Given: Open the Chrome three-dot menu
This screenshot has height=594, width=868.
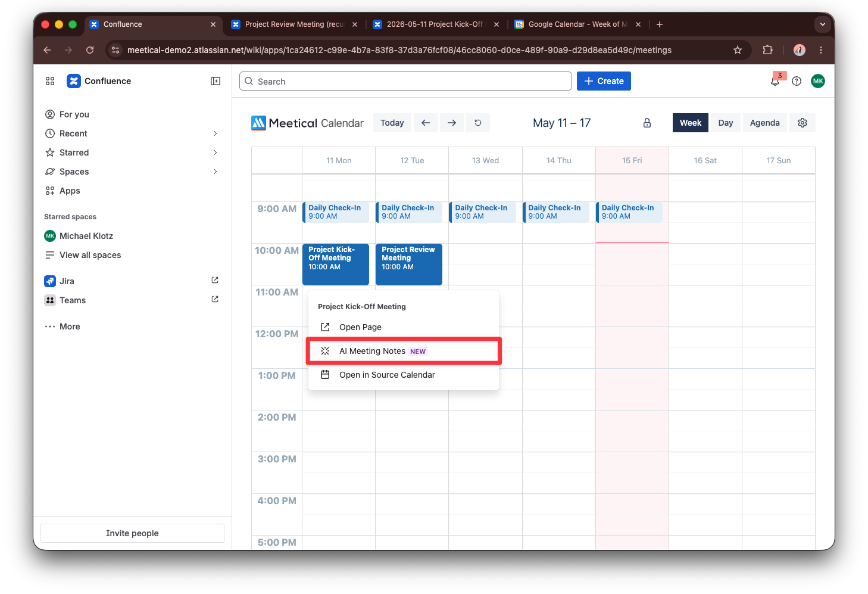Looking at the screenshot, I should point(821,50).
